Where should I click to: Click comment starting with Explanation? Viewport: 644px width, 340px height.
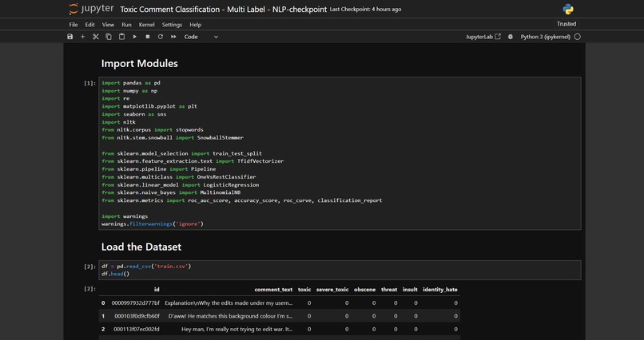229,303
